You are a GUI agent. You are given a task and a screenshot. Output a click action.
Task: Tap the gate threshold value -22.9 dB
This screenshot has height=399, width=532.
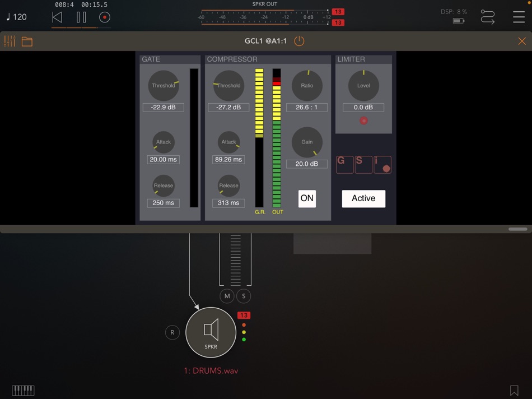coord(163,107)
